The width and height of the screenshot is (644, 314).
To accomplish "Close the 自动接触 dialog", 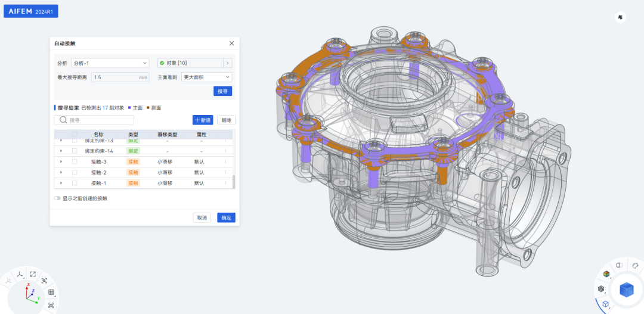I will (x=231, y=43).
